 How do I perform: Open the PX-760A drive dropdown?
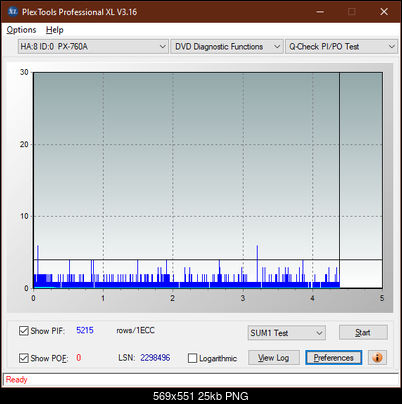point(93,46)
